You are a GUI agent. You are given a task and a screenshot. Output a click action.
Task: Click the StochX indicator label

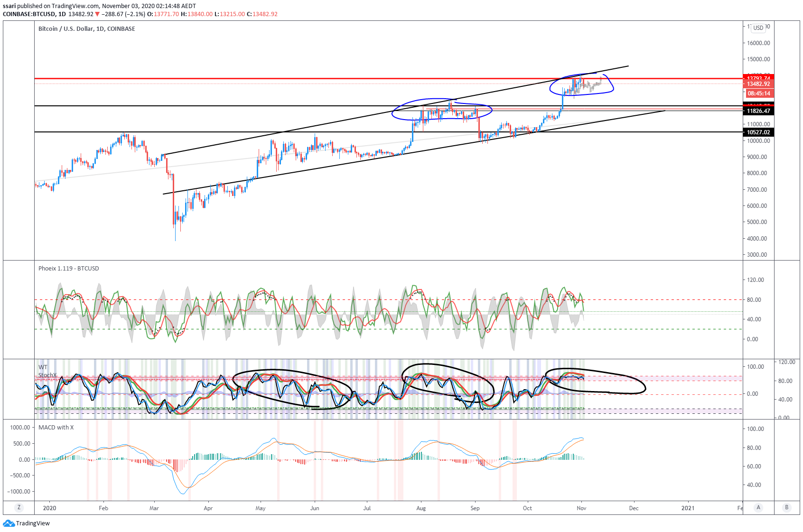point(47,375)
